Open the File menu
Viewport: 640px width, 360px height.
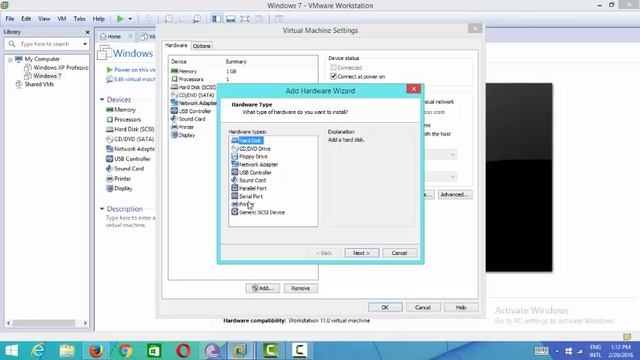click(x=10, y=19)
